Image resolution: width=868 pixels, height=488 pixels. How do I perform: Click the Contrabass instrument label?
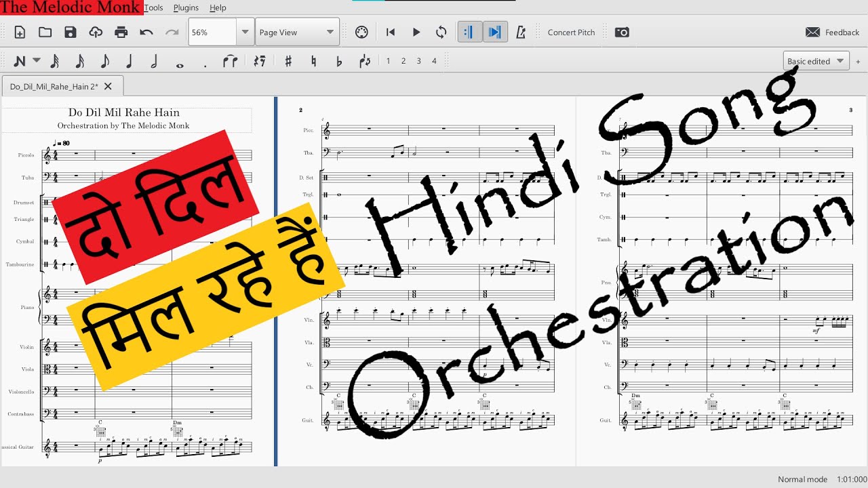tap(21, 413)
